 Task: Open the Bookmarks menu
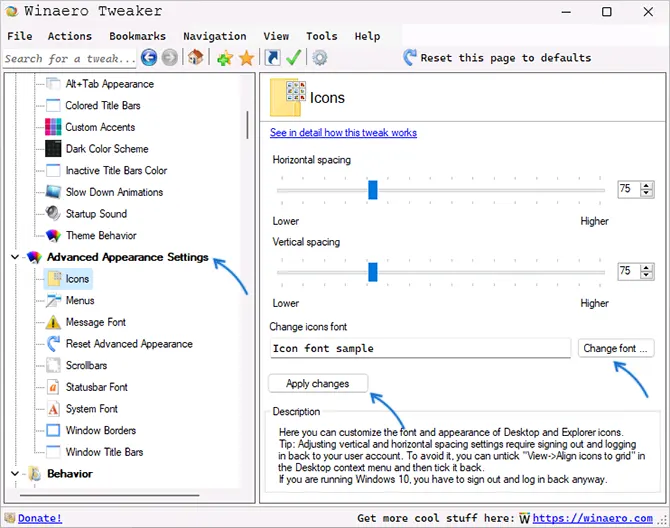[137, 36]
